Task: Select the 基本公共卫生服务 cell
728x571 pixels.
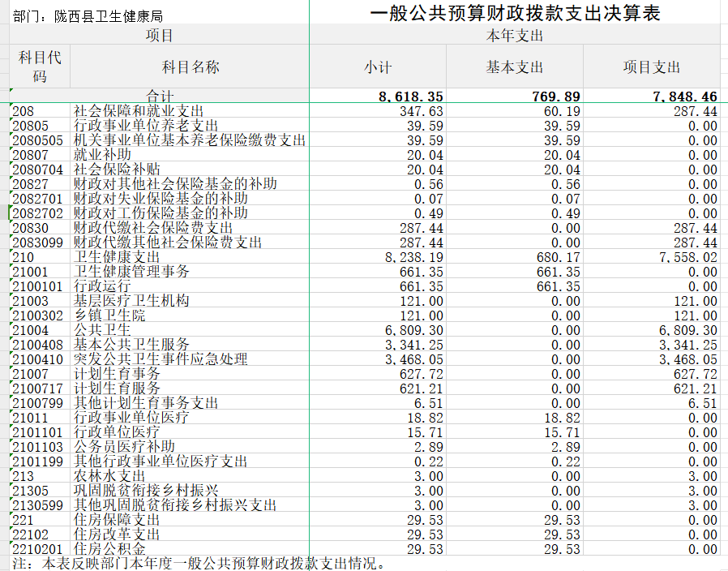Action: tap(131, 345)
